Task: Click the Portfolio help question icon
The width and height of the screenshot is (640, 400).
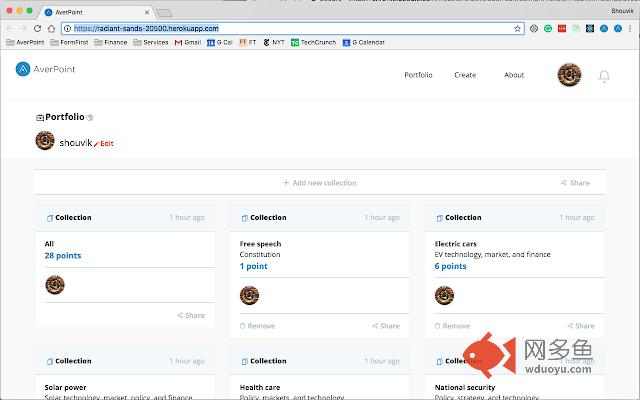Action: coord(90,117)
